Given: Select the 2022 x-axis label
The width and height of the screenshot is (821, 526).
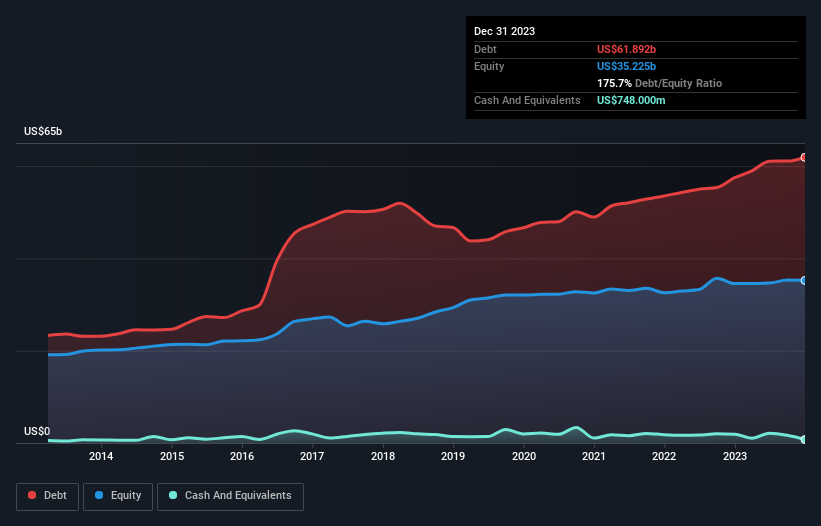Looking at the screenshot, I should point(664,456).
